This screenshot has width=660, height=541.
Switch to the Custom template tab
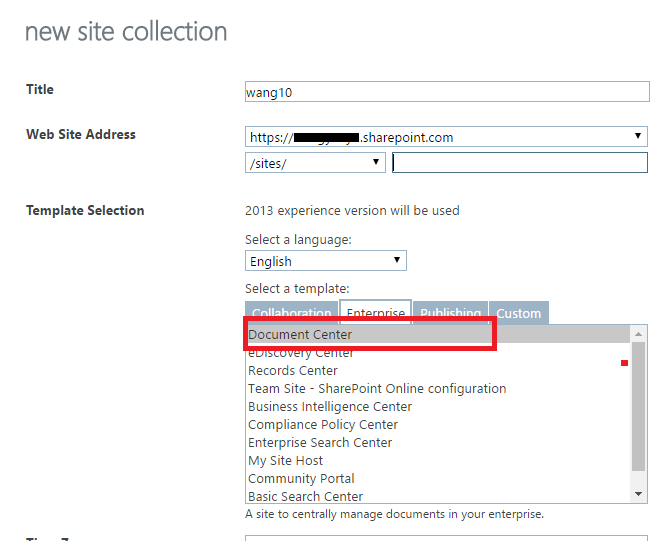519,312
